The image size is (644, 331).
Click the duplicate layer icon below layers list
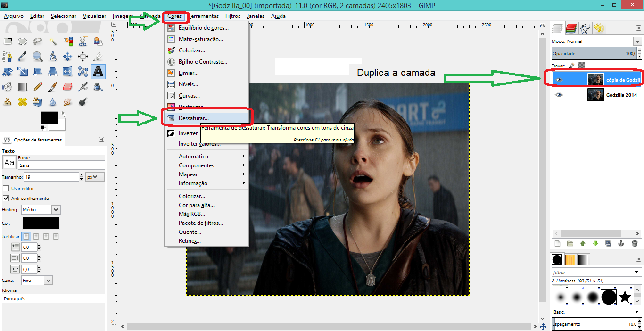tap(608, 243)
